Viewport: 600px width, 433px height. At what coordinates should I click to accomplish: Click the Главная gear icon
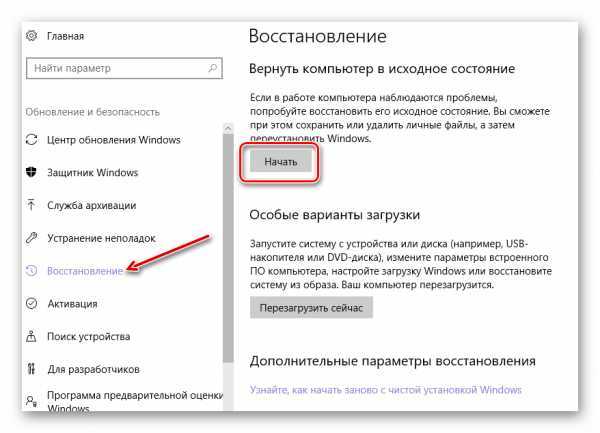(31, 36)
